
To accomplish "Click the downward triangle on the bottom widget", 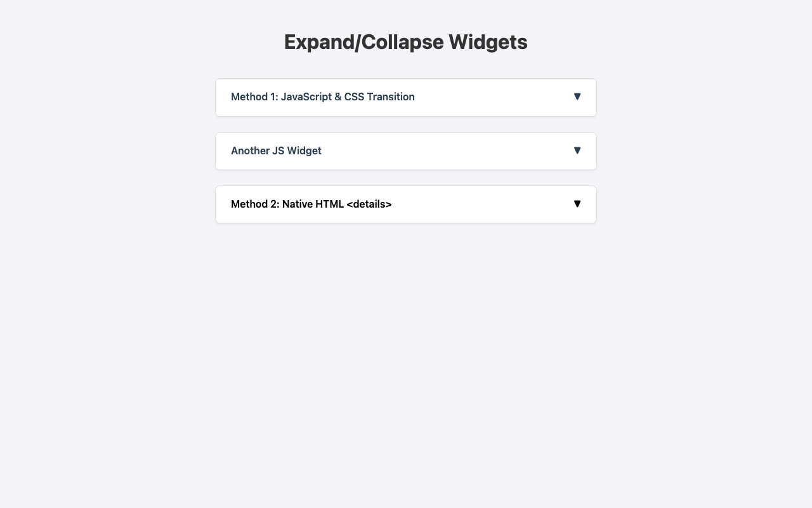I will point(577,203).
